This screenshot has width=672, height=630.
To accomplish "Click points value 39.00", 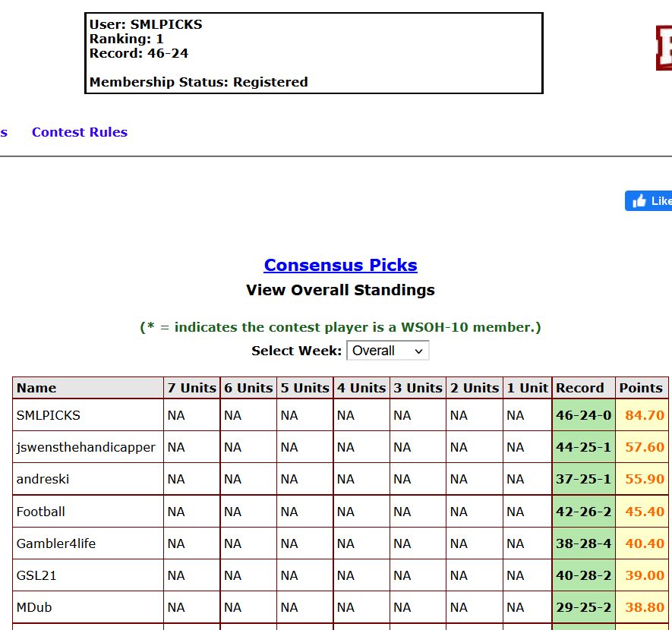I will click(x=645, y=575).
